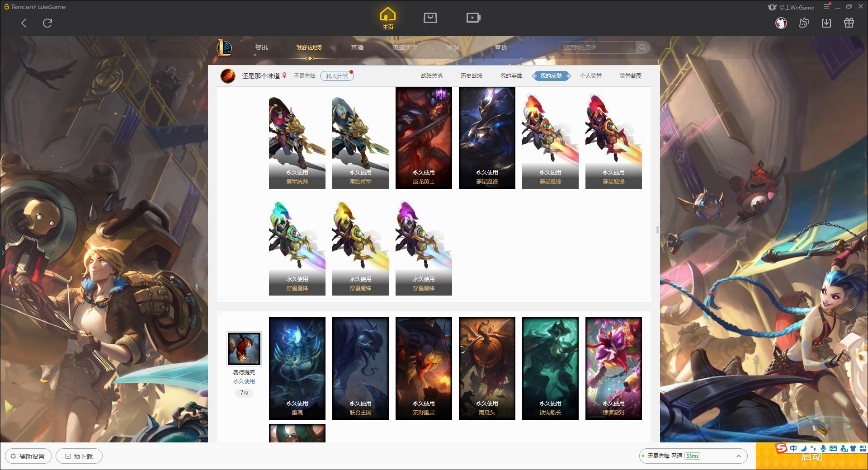This screenshot has height=470, width=868.
Task: Click the 搜索我的英雄 search field
Action: click(x=598, y=47)
